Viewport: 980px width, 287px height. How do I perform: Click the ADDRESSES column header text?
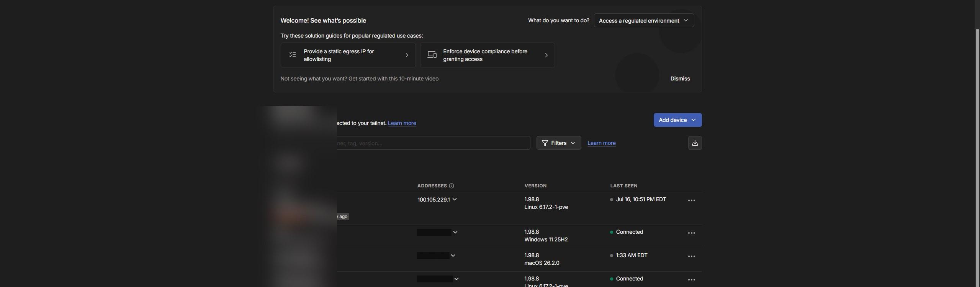pyautogui.click(x=432, y=186)
